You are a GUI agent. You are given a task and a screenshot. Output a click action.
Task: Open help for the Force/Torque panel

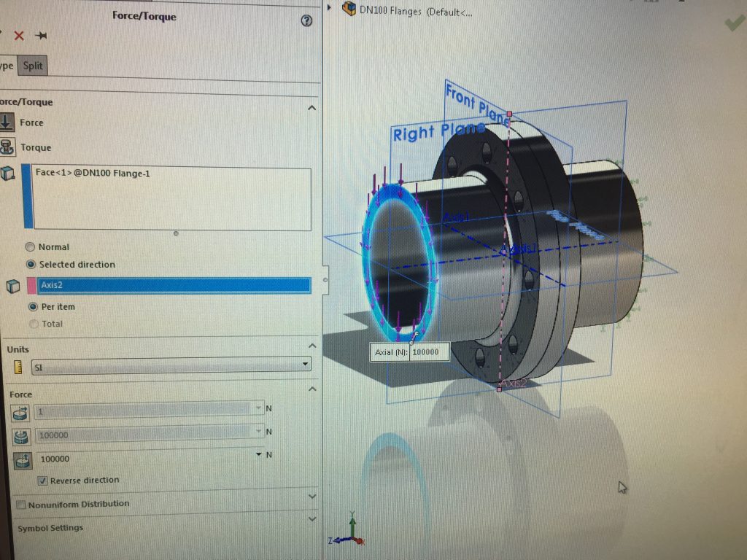click(306, 20)
